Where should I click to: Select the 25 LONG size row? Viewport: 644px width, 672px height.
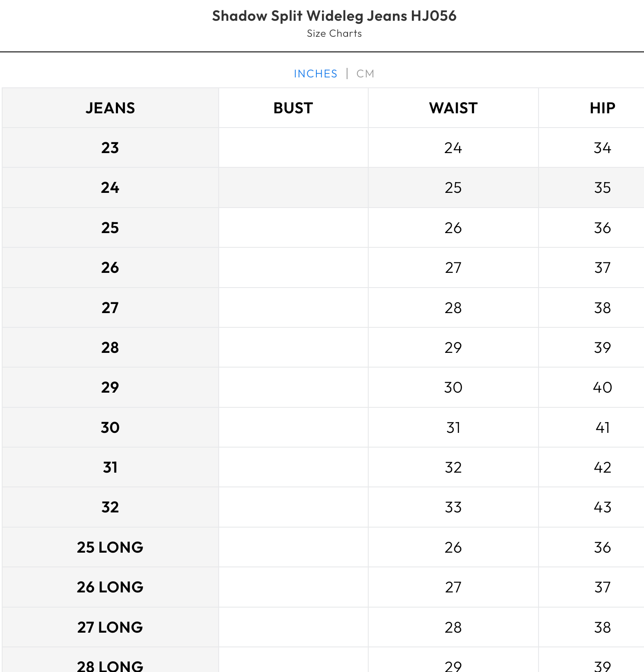click(x=110, y=547)
